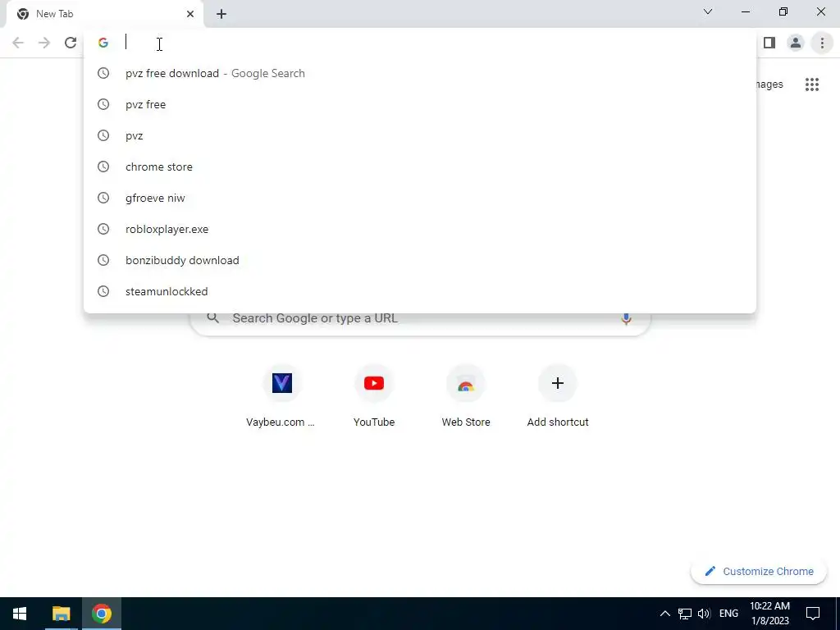Click the Google G icon in omnibox
Image resolution: width=840 pixels, height=630 pixels.
103,43
